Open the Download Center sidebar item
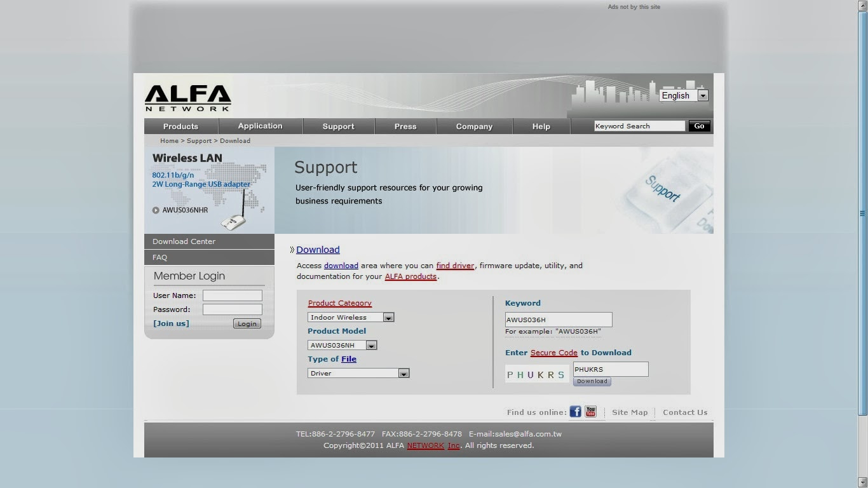Image resolution: width=868 pixels, height=488 pixels. [x=209, y=241]
